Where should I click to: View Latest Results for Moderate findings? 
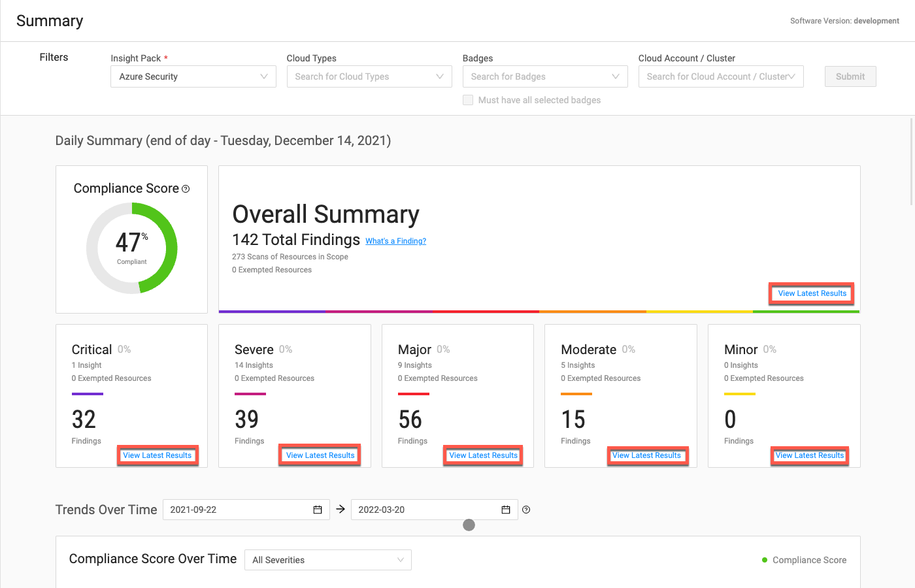[646, 455]
